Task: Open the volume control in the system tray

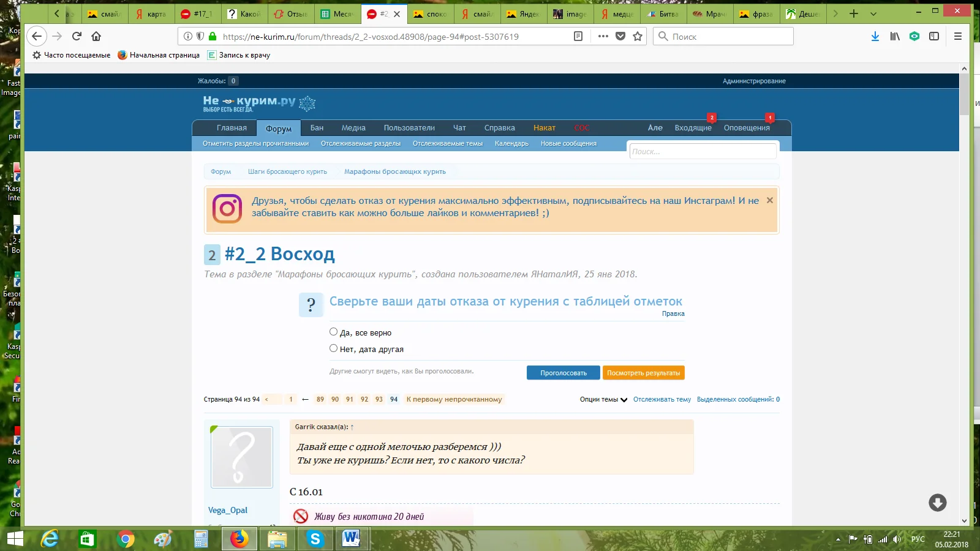Action: coord(897,539)
